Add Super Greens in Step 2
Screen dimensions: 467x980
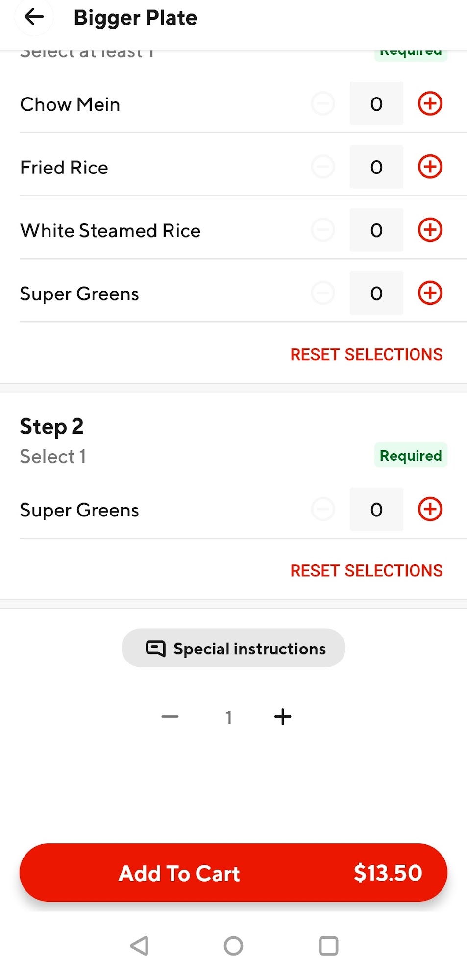430,509
